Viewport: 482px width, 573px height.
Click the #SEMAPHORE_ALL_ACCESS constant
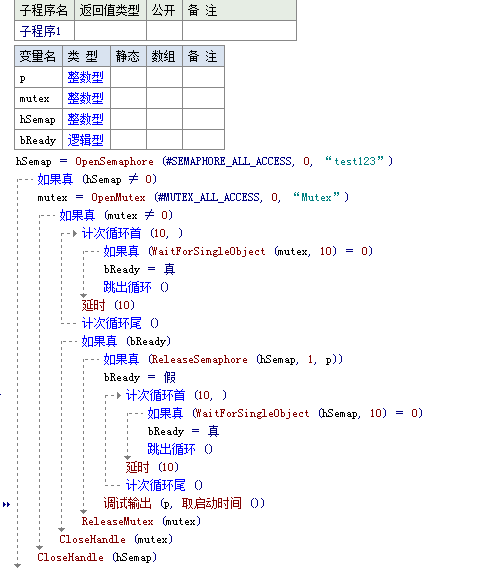coord(228,161)
